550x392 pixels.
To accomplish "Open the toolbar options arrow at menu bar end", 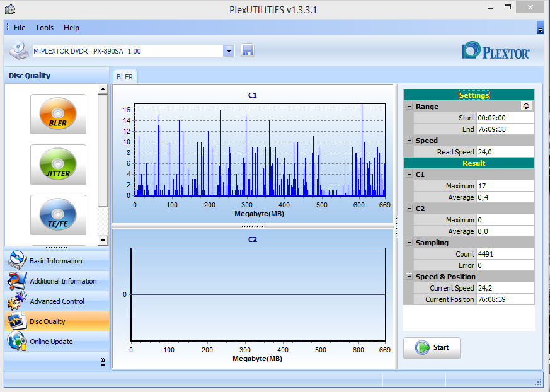I will [540, 28].
